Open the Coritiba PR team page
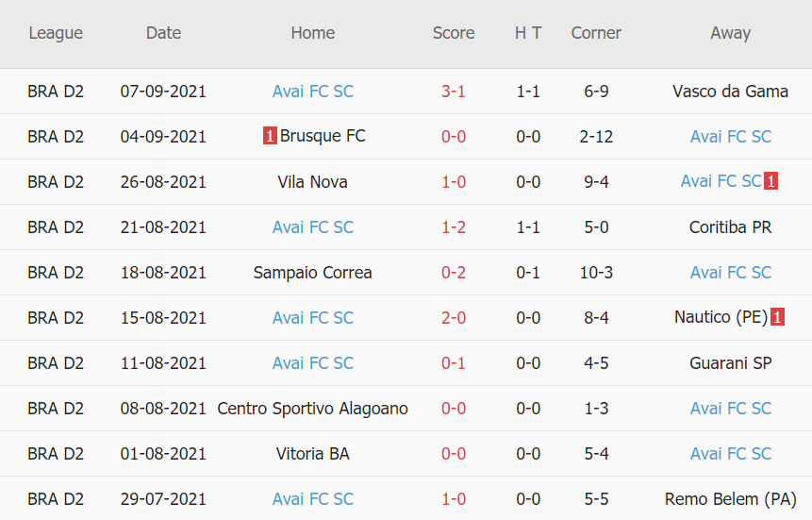The height and width of the screenshot is (520, 812). click(x=730, y=227)
